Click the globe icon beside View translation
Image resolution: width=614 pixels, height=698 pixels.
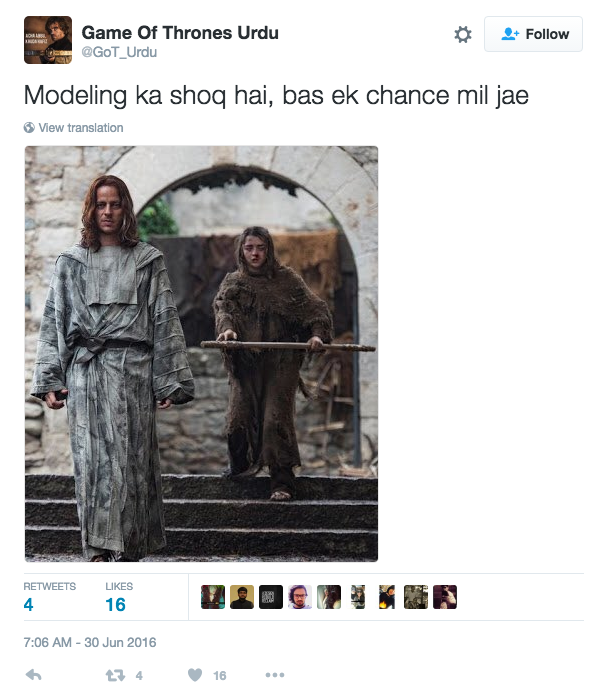click(x=29, y=128)
